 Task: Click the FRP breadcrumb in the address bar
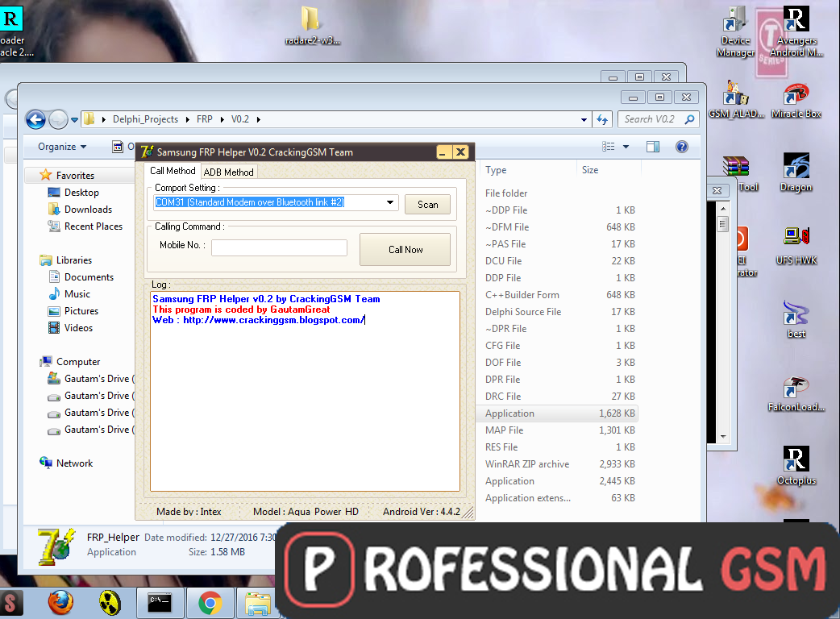(x=204, y=119)
